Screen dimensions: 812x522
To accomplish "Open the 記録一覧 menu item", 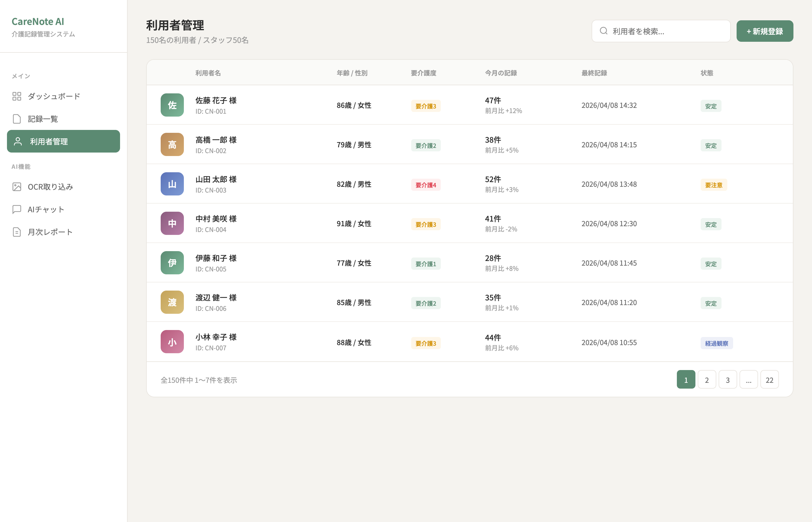I will click(x=64, y=119).
